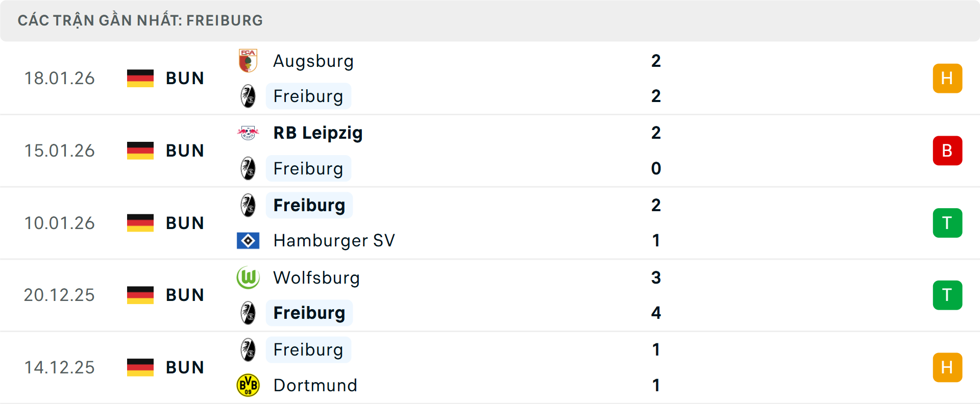Open the Wolfsburg club badge
This screenshot has height=404, width=980.
249,278
